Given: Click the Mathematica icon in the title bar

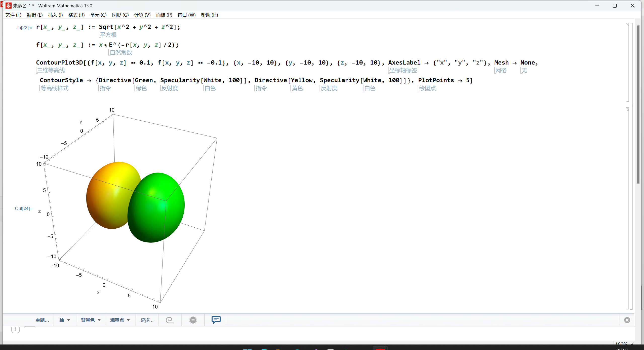Looking at the screenshot, I should 8,6.
